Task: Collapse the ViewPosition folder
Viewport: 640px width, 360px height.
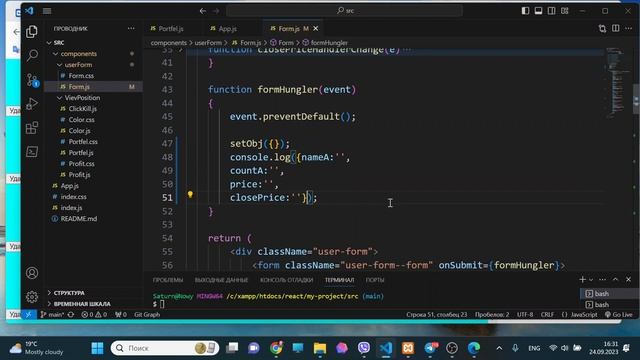Action: point(60,98)
